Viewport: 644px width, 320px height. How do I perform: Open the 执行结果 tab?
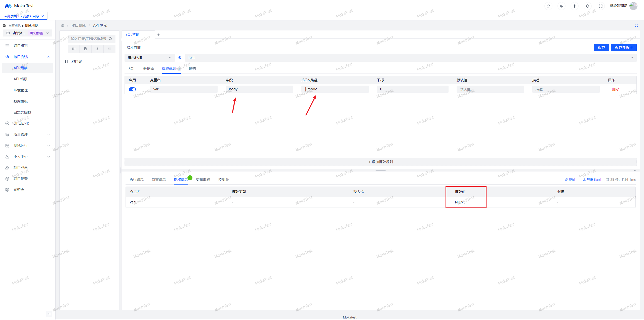click(137, 180)
